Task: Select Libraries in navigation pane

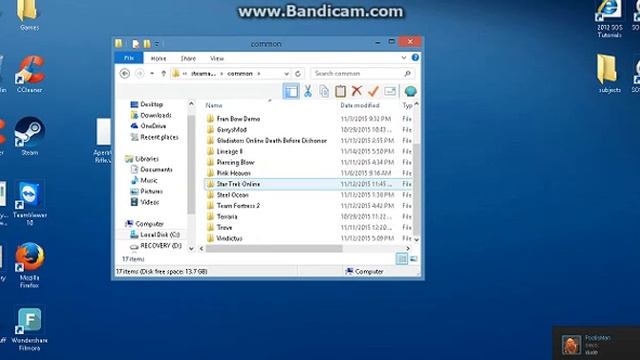Action: (x=147, y=159)
